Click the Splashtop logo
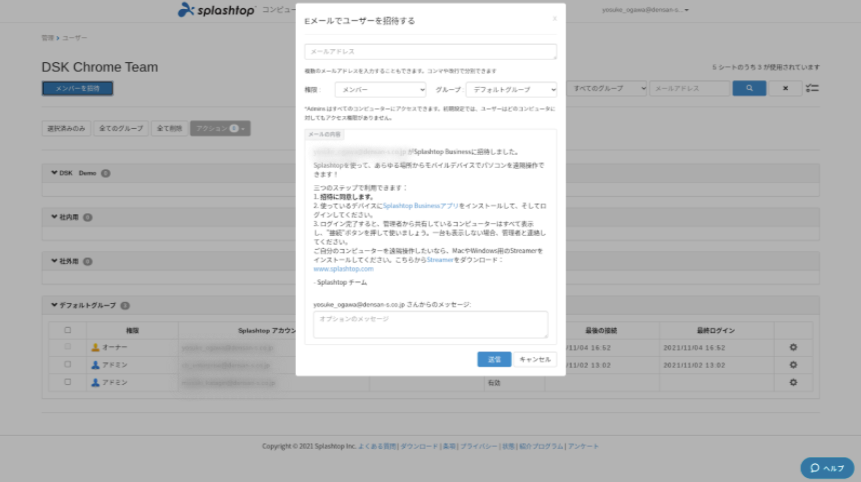 coord(216,10)
